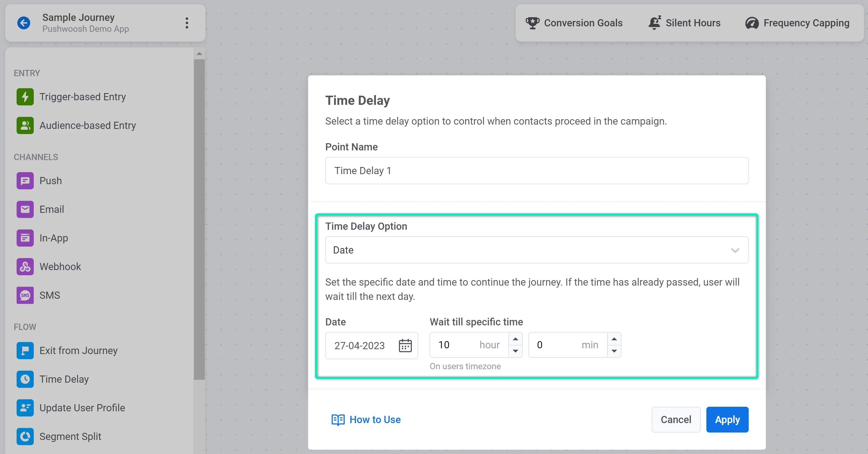Select the Segment Split flow icon
This screenshot has width=868, height=454.
(25, 437)
